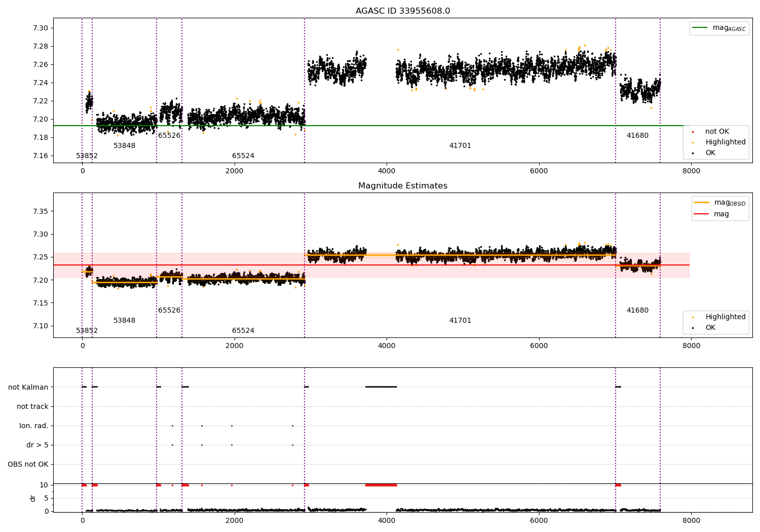Click the OK entry in middle plot legend
760x532 pixels.
[704, 327]
